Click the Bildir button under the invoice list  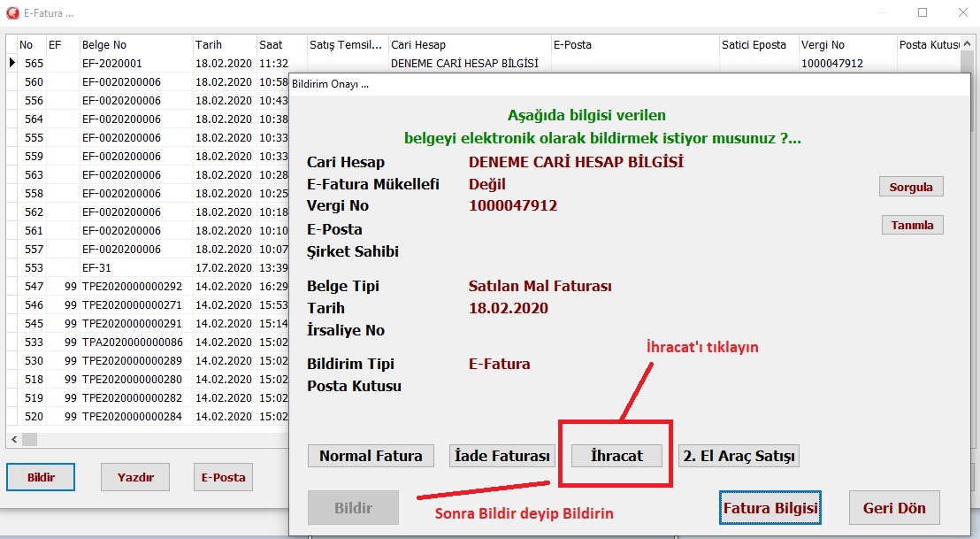(x=41, y=477)
